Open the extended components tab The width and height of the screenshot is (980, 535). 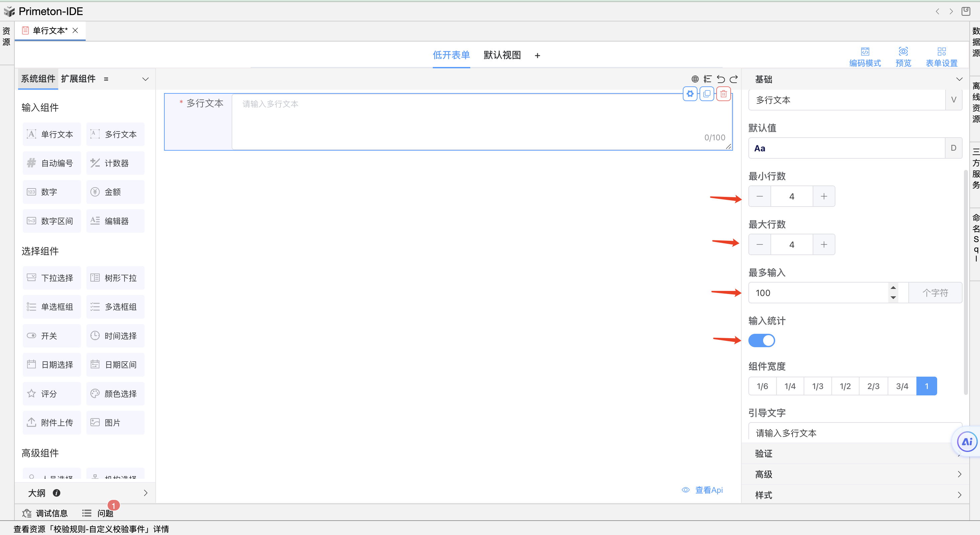[78, 79]
